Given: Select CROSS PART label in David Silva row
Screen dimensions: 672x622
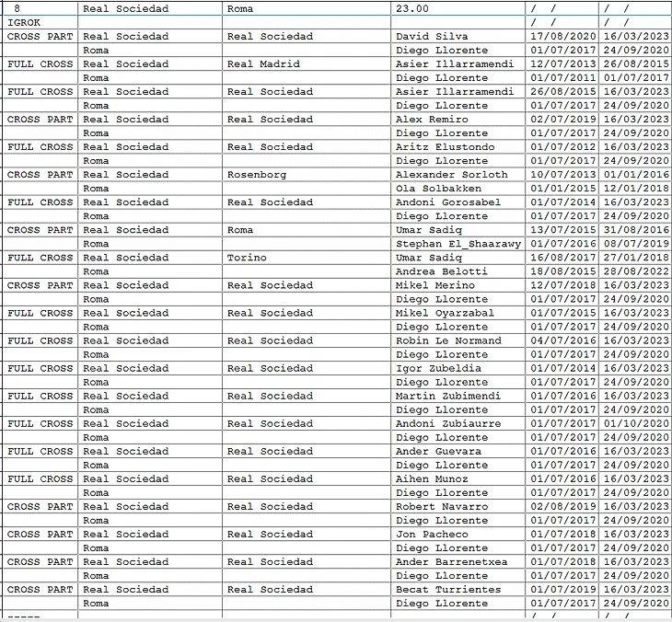Looking at the screenshot, I should [x=41, y=37].
